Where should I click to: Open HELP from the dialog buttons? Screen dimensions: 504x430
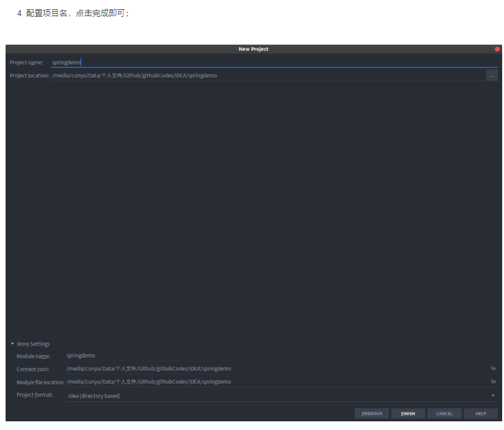tap(480, 413)
